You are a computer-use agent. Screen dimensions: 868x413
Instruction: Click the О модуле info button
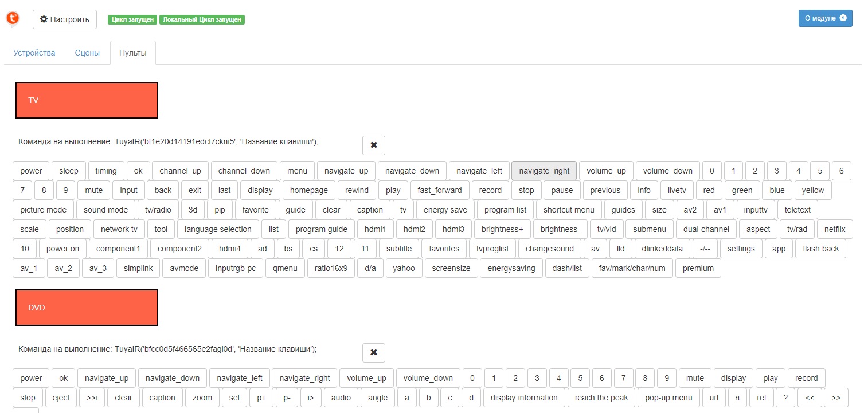point(825,18)
